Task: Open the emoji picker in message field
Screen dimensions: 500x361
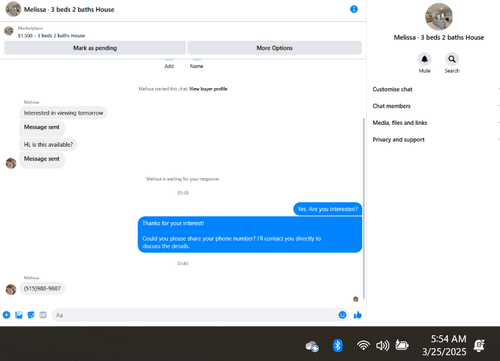Action: [x=342, y=315]
